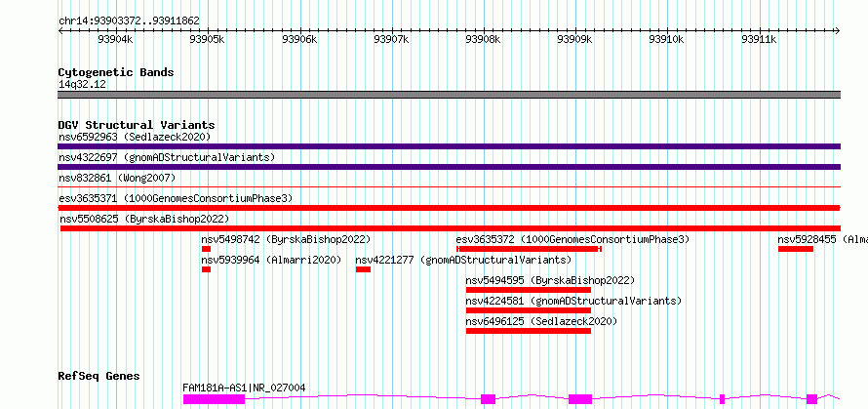868x409 pixels.
Task: Click the RefSeq Genes track title
Action: 99,377
